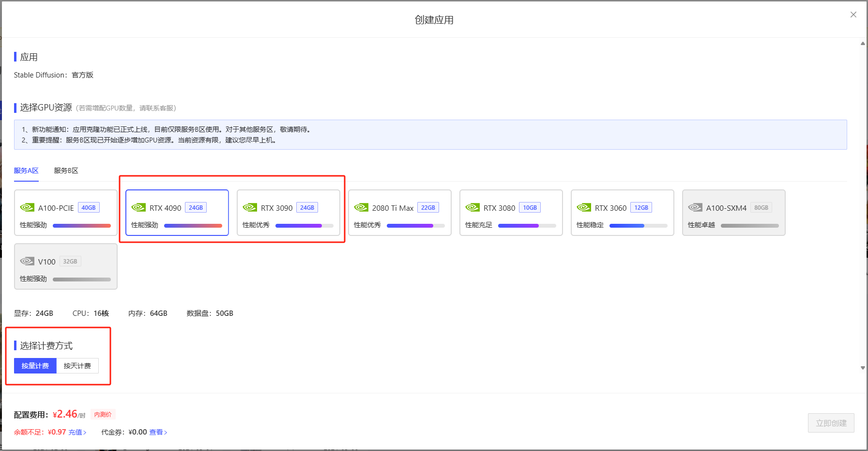Screen dimensions: 868x451
Task: Click the greyed NVIDIA icon on the A100-SXM4 card
Action: click(695, 207)
